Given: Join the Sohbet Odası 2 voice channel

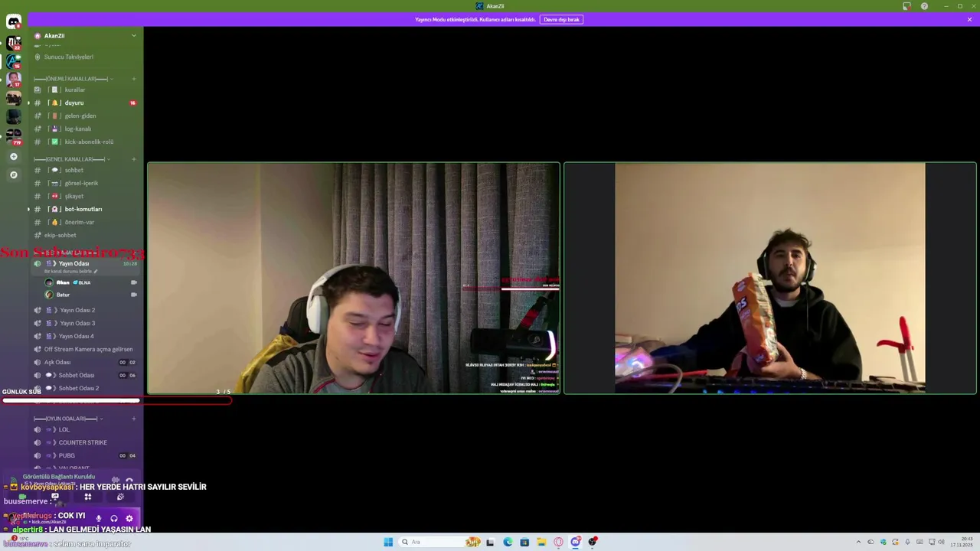Looking at the screenshot, I should coord(85,388).
